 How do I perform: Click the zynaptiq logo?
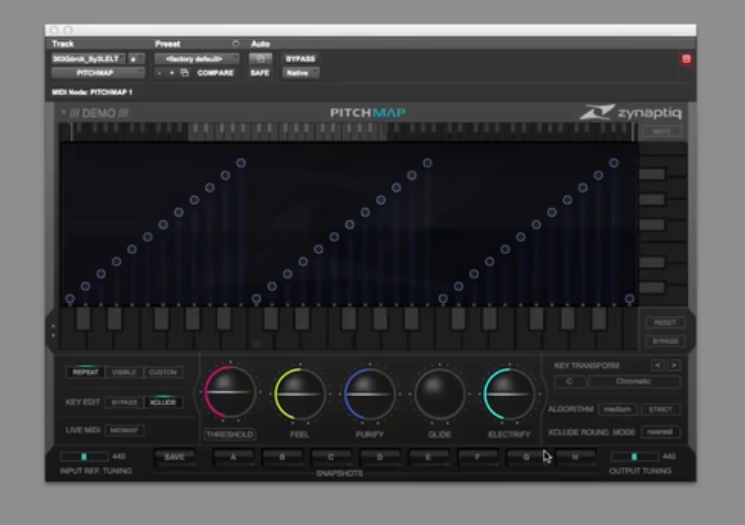(630, 112)
